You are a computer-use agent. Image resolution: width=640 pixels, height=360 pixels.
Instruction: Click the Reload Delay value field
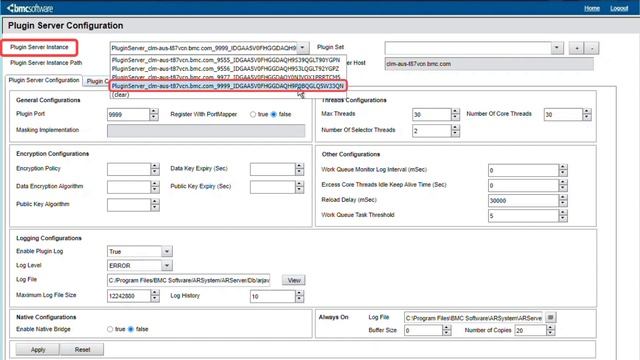[523, 200]
